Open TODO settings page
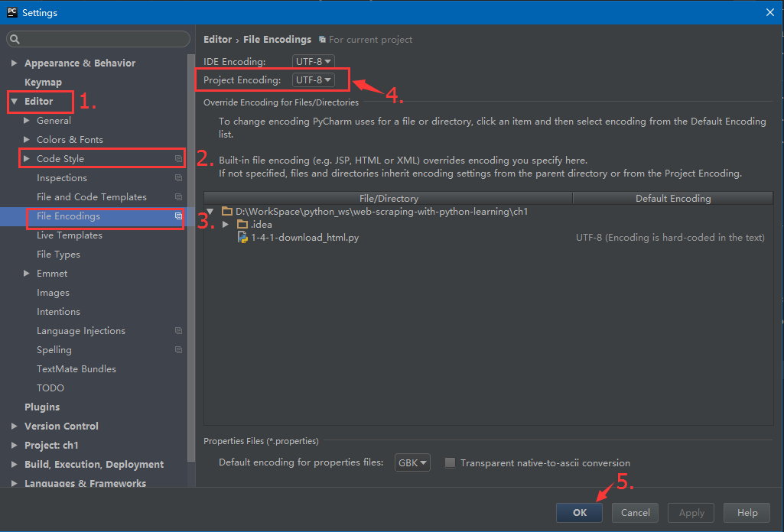Image resolution: width=784 pixels, height=532 pixels. (x=50, y=388)
